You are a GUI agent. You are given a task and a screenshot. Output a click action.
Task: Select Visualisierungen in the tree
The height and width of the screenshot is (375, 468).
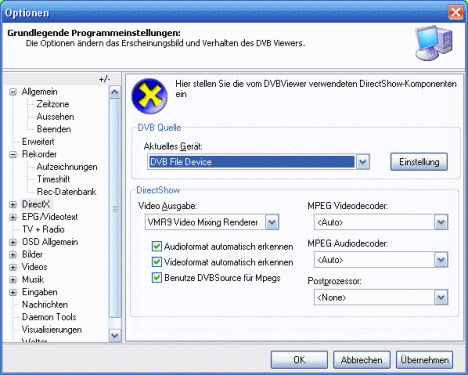pyautogui.click(x=52, y=330)
